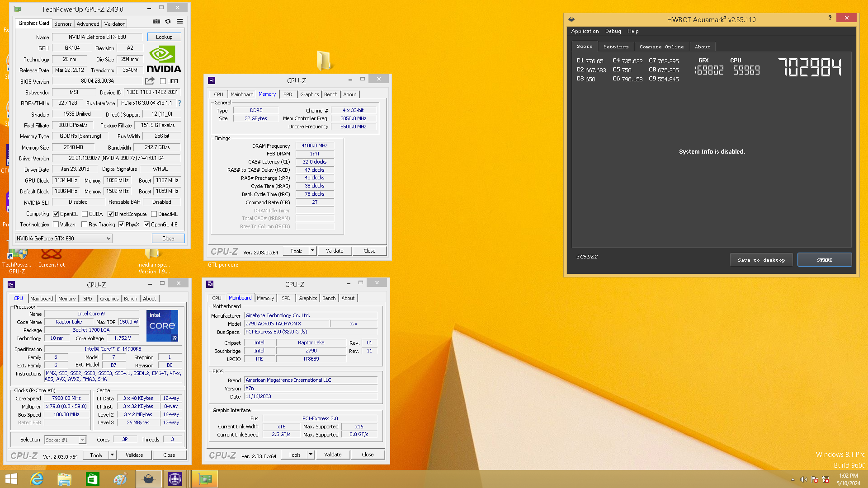Switch to GPU-Z taskbar app

click(205, 479)
